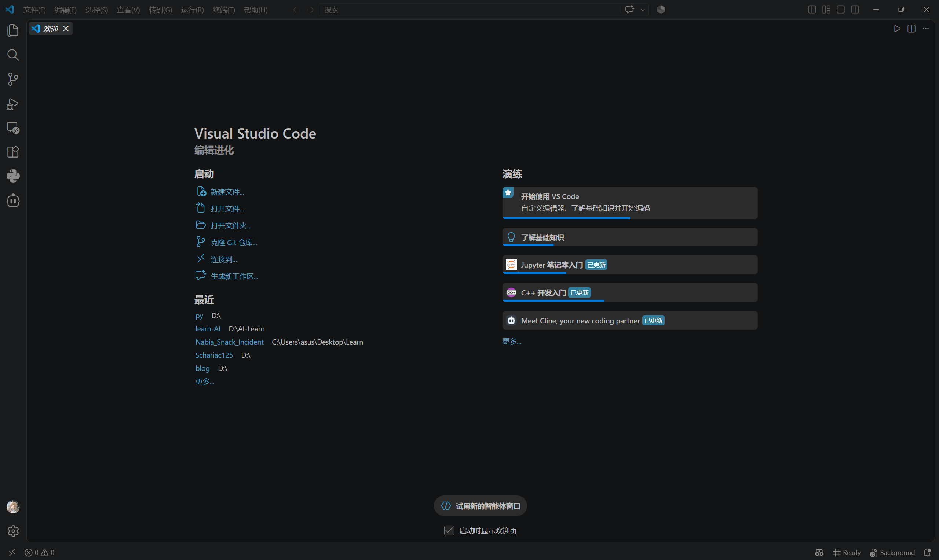Toggle the primary side bar layout
This screenshot has width=939, height=560.
coord(812,10)
